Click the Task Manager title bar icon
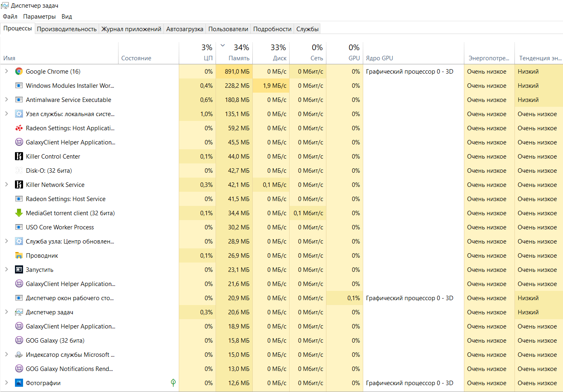Viewport: 563px width, 392px height. coord(5,6)
